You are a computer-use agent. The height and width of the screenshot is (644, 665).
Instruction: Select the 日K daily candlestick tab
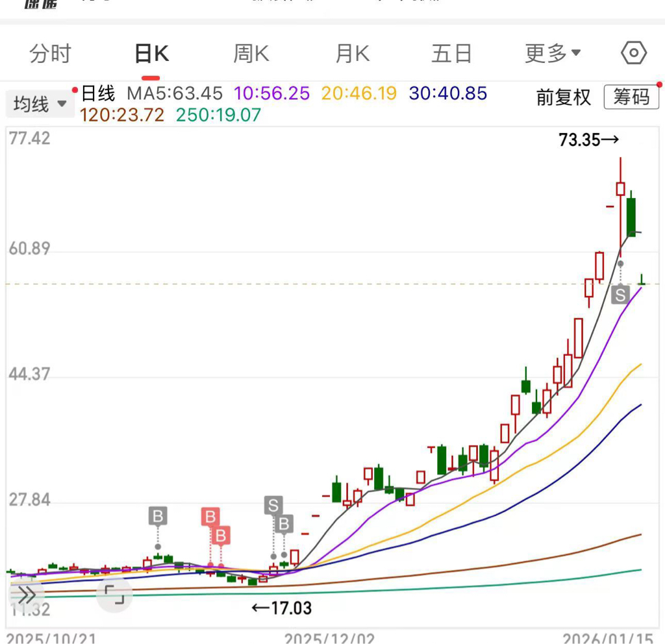click(151, 54)
